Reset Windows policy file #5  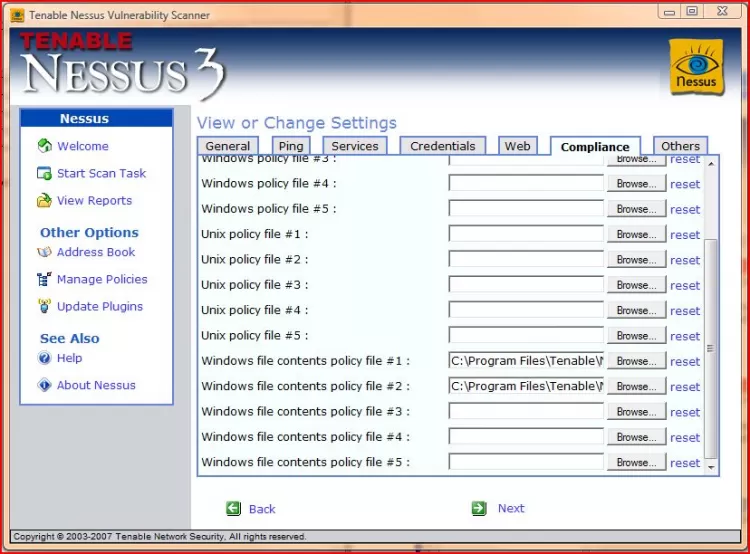tap(685, 210)
